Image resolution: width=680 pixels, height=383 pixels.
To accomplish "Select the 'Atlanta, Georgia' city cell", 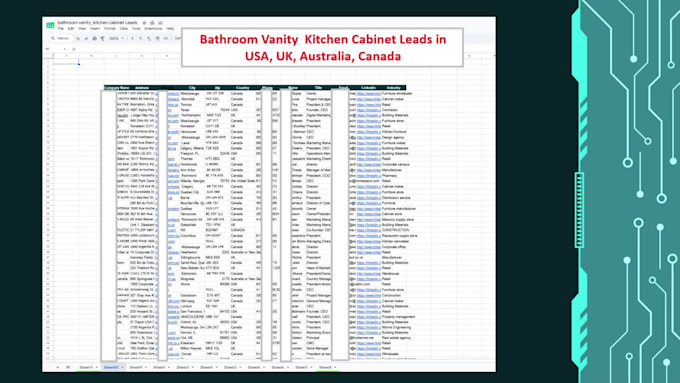I will pyautogui.click(x=193, y=181).
